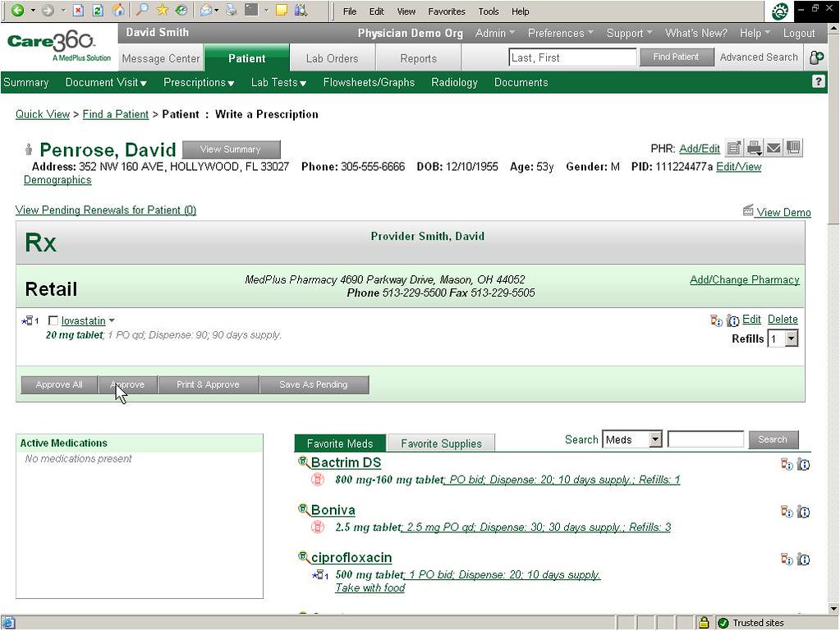Click the Bactrim DS information icon
840x631 pixels.
click(x=803, y=464)
